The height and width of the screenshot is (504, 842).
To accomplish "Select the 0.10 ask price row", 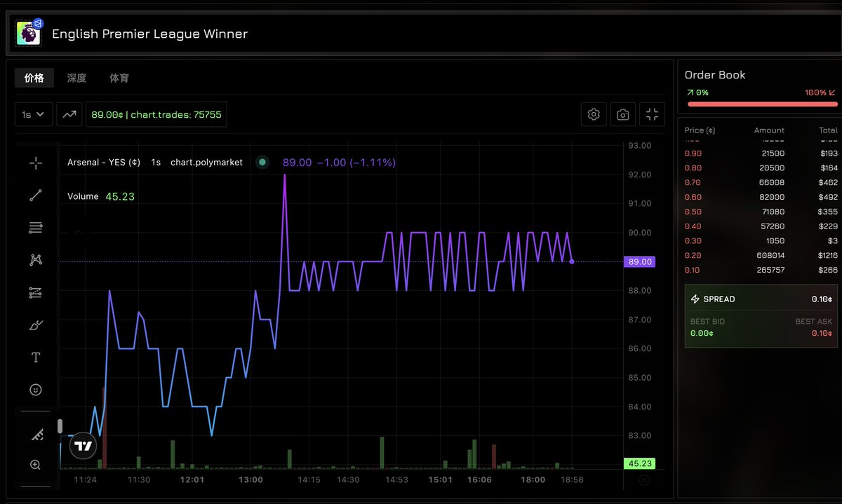I will click(761, 271).
